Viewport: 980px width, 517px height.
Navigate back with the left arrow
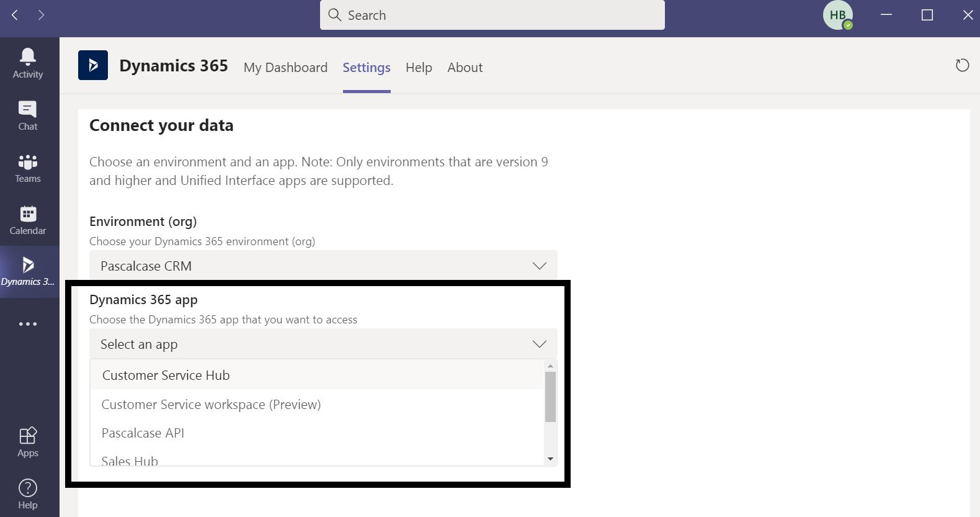(15, 15)
